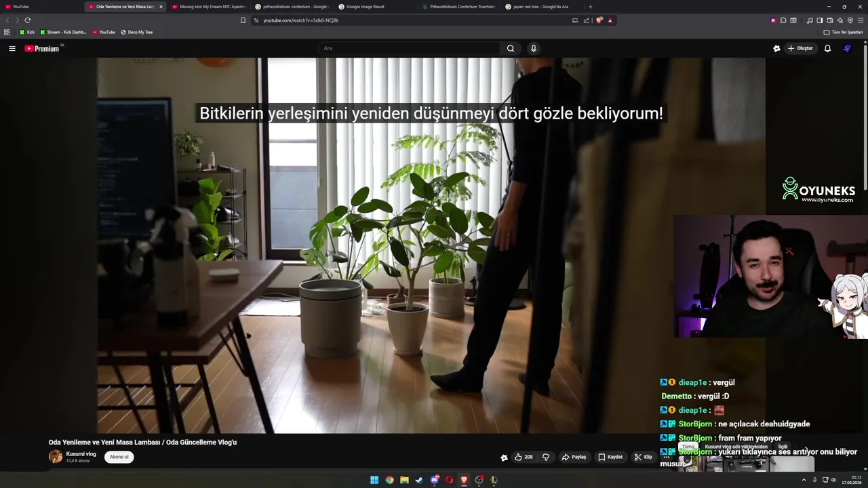Select the Tümü filter chip
This screenshot has height=488, width=868.
click(x=688, y=447)
